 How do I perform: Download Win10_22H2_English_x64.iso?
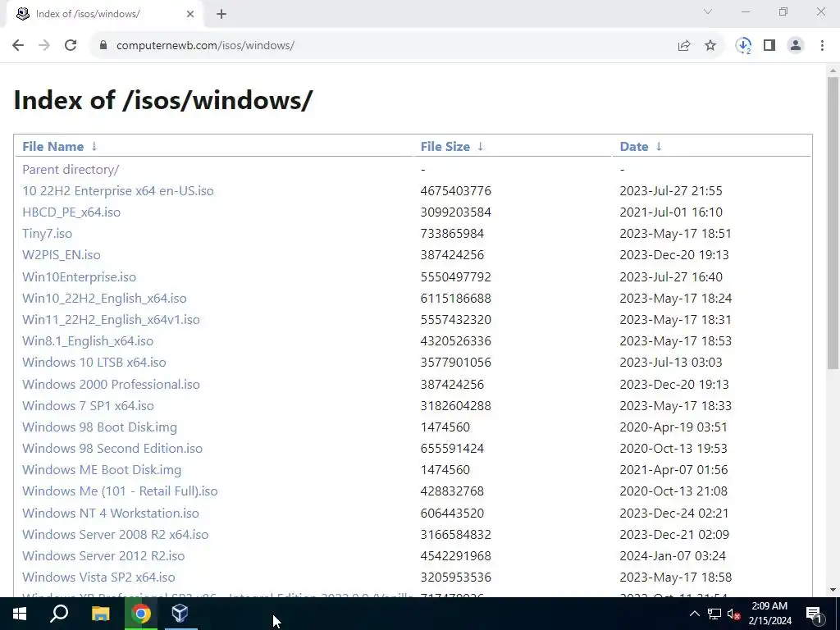(x=104, y=299)
